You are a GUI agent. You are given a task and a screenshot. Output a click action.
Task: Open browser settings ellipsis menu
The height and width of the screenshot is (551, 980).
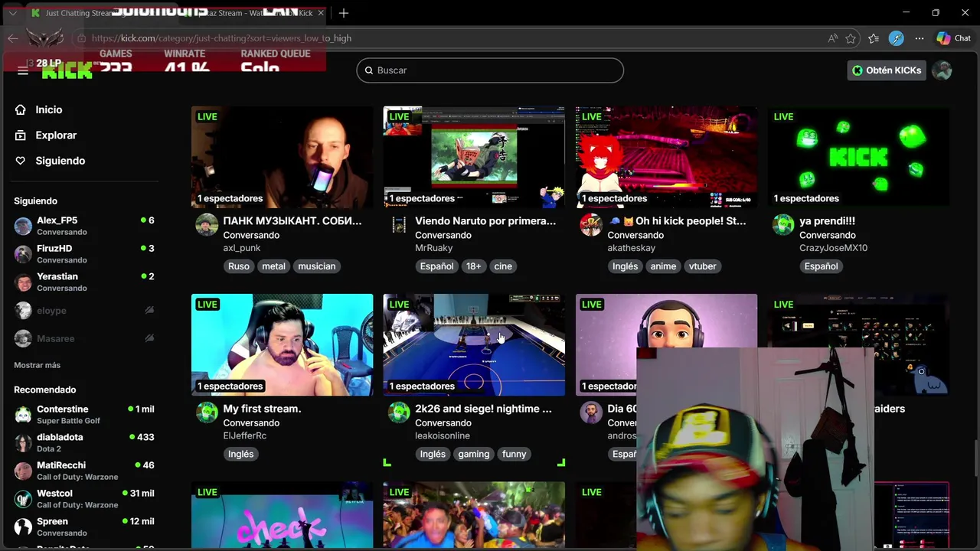920,38
